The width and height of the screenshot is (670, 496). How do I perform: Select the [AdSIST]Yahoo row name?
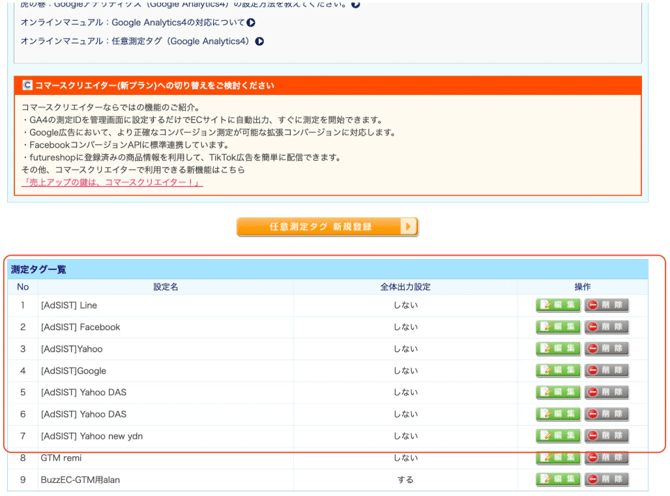pos(72,349)
